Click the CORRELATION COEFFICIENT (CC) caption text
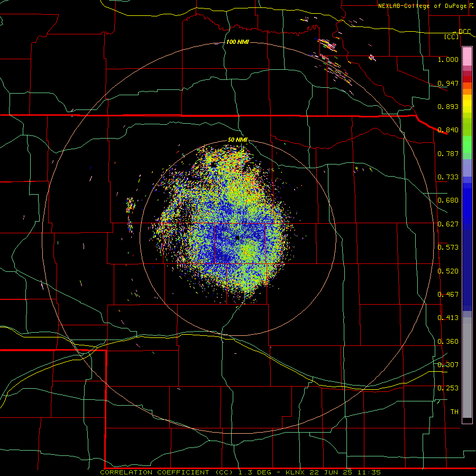The image size is (476, 476). pos(167,472)
